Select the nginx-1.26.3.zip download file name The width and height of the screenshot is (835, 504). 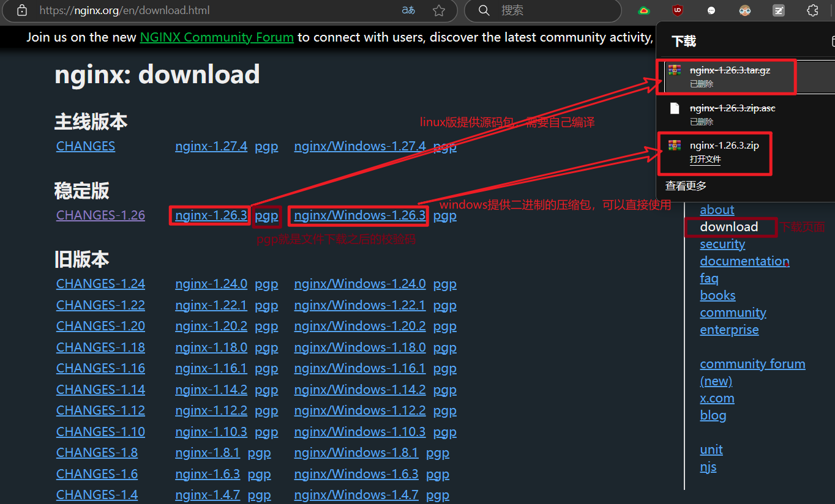[724, 145]
